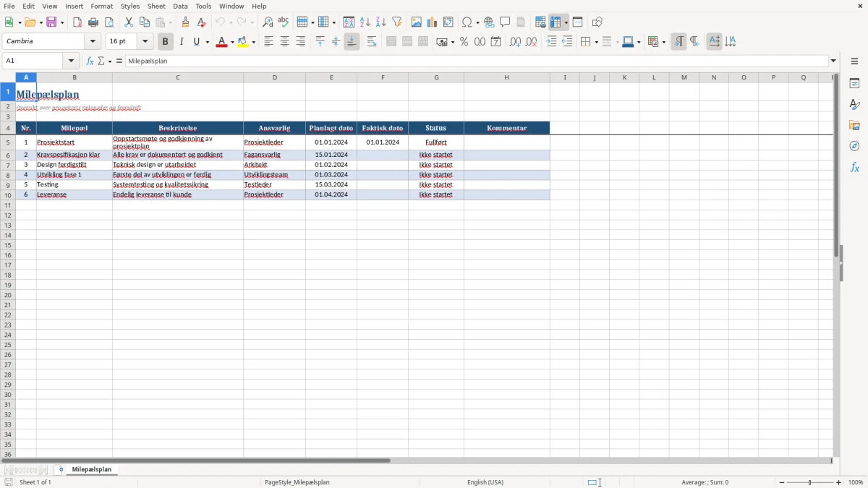Open the font size dropdown
Image resolution: width=868 pixels, height=488 pixels.
[x=145, y=42]
